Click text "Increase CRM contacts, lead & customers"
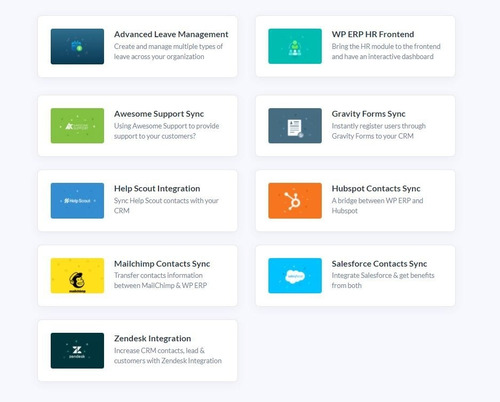Screen dimensions: 500x402 (168, 356)
